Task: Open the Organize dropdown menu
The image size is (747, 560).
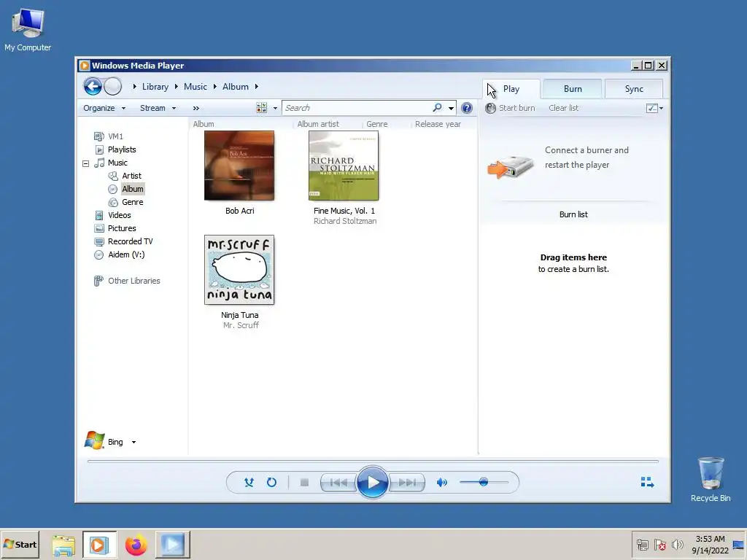Action: click(x=104, y=108)
